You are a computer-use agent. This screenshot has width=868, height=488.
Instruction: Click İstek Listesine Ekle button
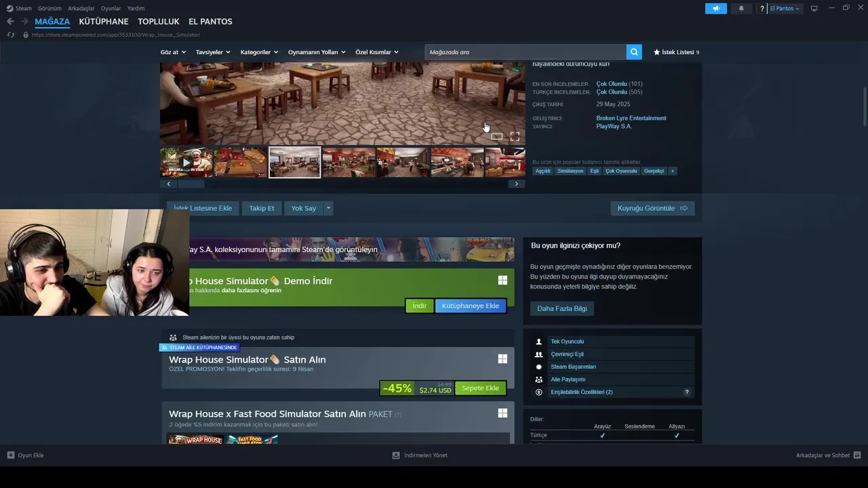(x=203, y=208)
